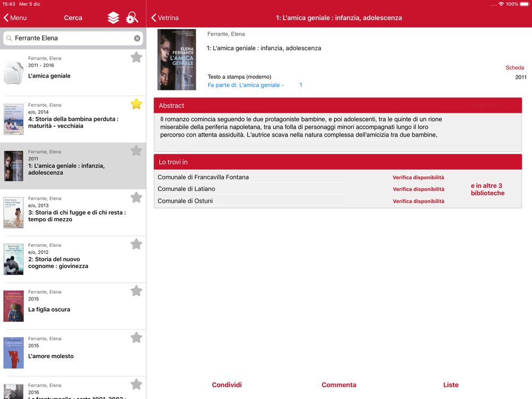The height and width of the screenshot is (399, 532).
Task: Unfavorite Storia della bambina perduta
Action: [x=136, y=104]
